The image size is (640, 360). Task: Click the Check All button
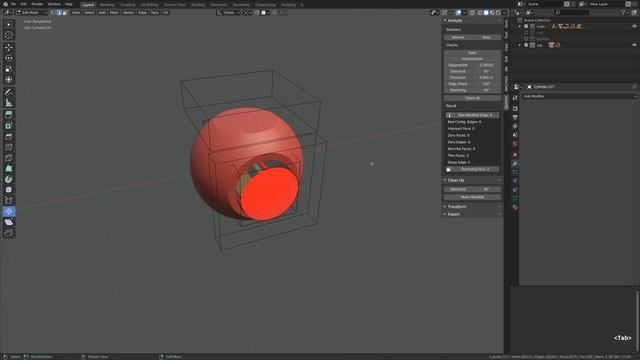click(x=472, y=98)
